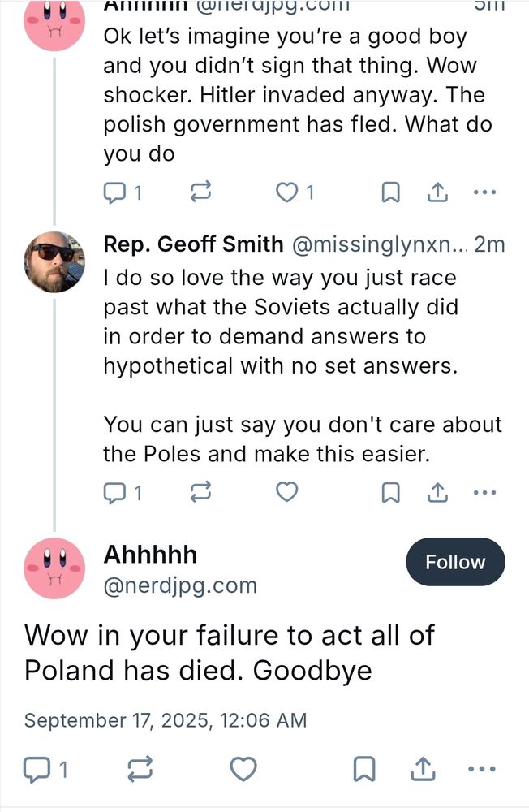The width and height of the screenshot is (529, 812).
Task: Open more options on the main post
Action: [482, 768]
